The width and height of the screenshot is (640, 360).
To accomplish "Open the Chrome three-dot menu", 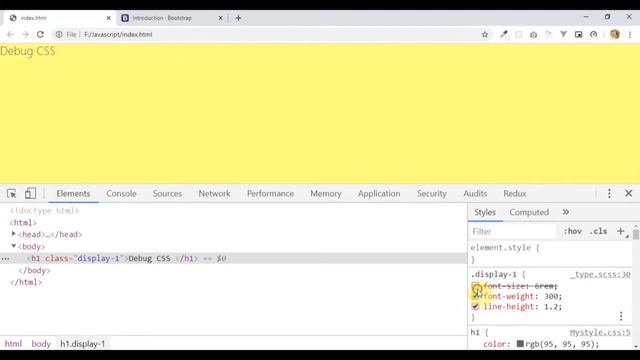I will [630, 35].
